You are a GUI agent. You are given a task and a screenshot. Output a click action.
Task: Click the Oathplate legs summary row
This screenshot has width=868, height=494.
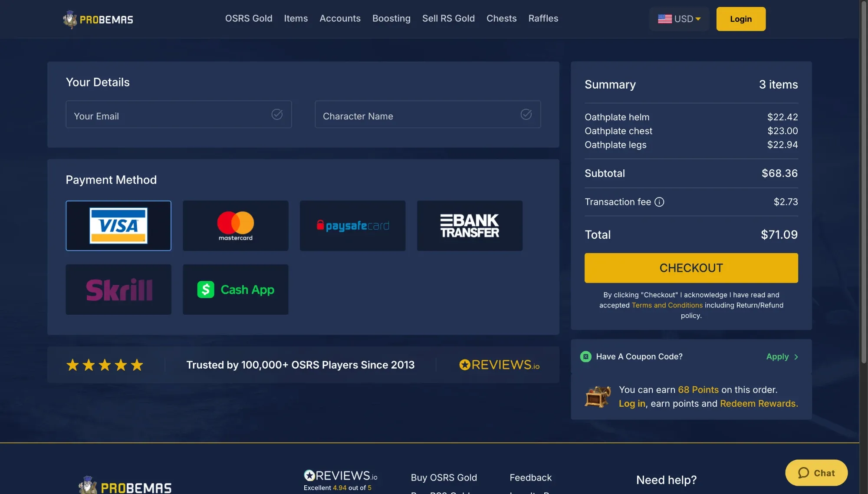click(691, 145)
